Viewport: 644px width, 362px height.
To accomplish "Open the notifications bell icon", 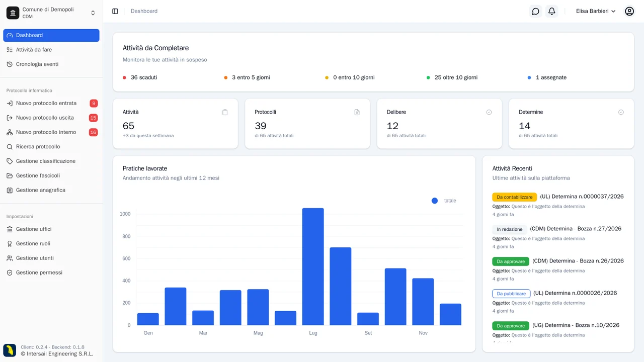I will click(x=552, y=11).
